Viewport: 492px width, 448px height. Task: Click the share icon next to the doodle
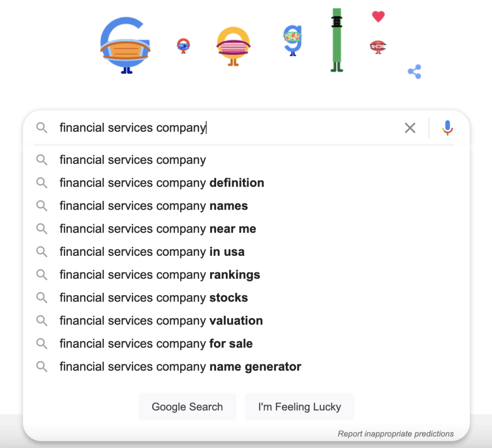(414, 71)
